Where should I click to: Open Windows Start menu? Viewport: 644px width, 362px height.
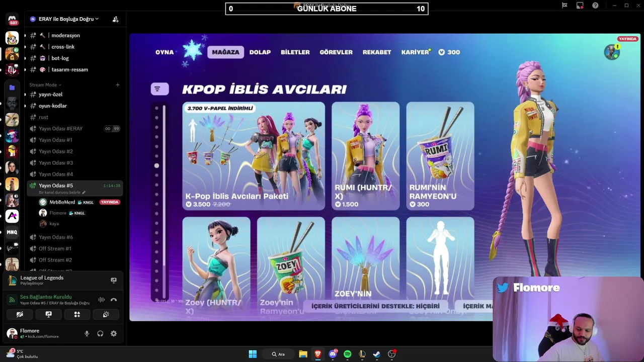point(253,354)
